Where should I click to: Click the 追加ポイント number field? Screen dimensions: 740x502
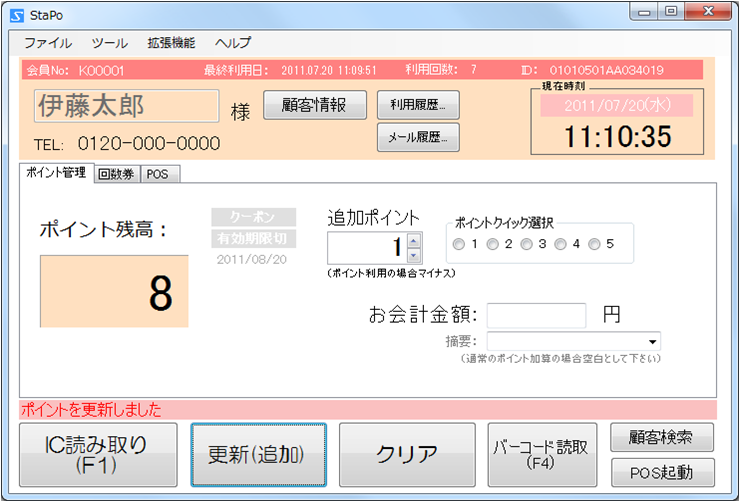(367, 248)
